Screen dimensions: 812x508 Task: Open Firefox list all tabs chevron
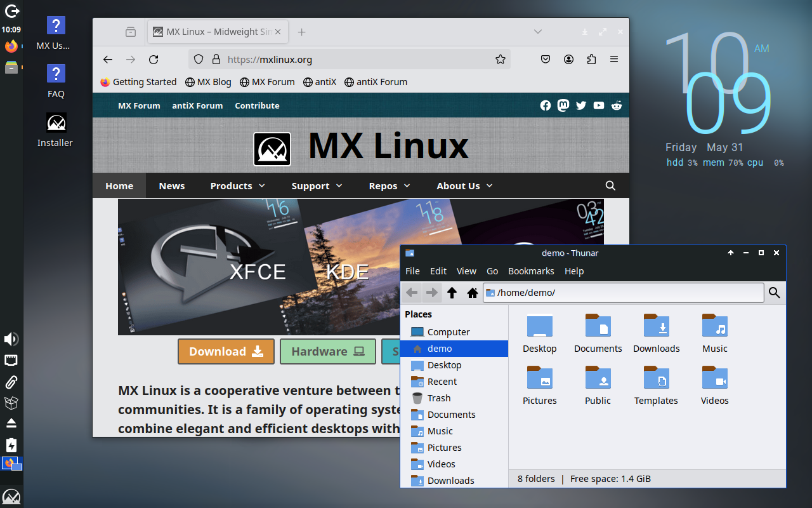(537, 32)
